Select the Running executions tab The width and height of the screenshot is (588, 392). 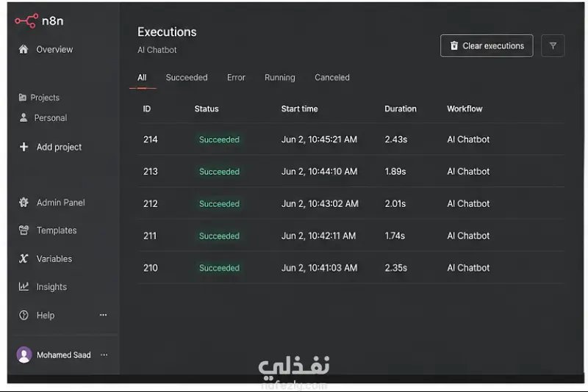pos(280,78)
